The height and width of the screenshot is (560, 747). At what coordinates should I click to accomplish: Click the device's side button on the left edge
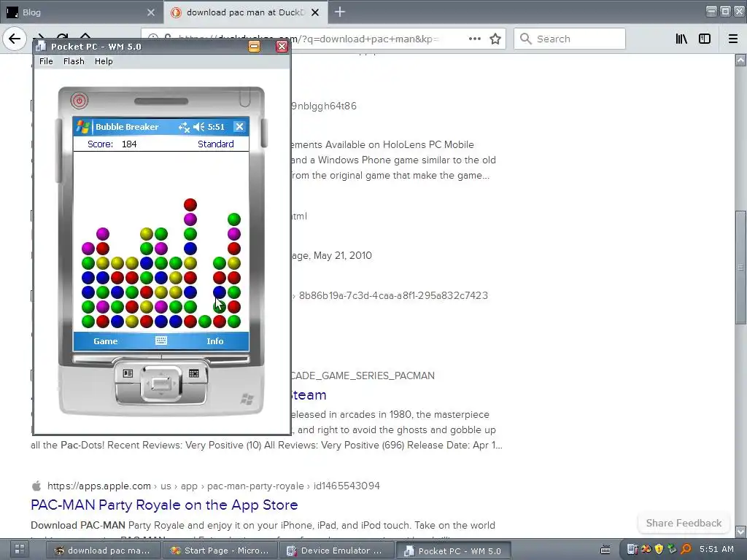[x=59, y=150]
